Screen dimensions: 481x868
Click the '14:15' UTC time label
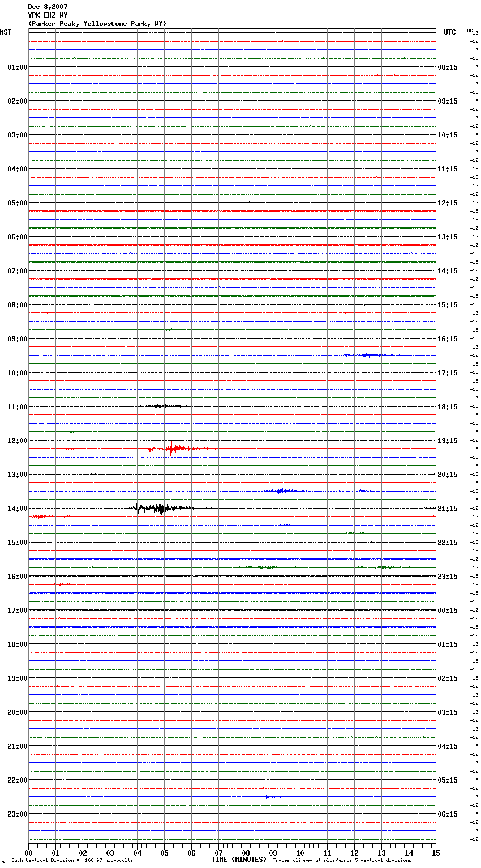(448, 271)
